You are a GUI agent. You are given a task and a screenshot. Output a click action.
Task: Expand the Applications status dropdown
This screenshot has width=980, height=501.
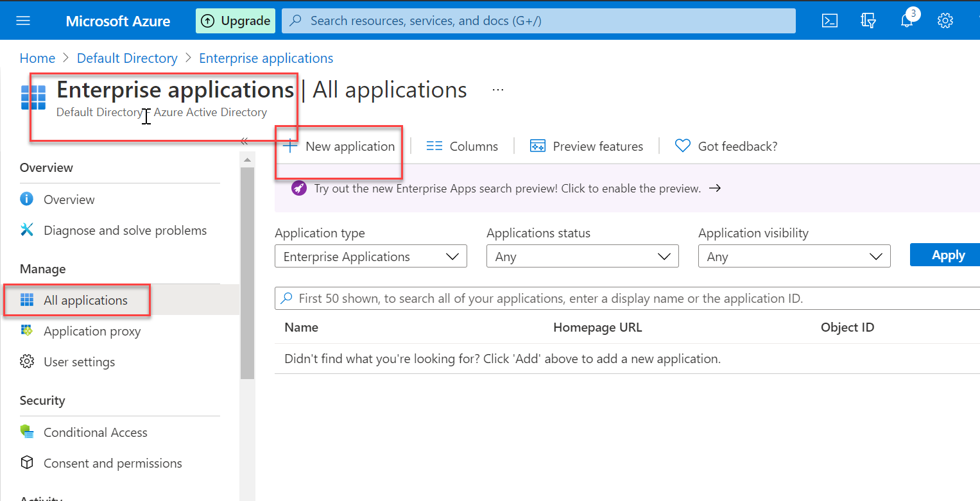coord(581,256)
